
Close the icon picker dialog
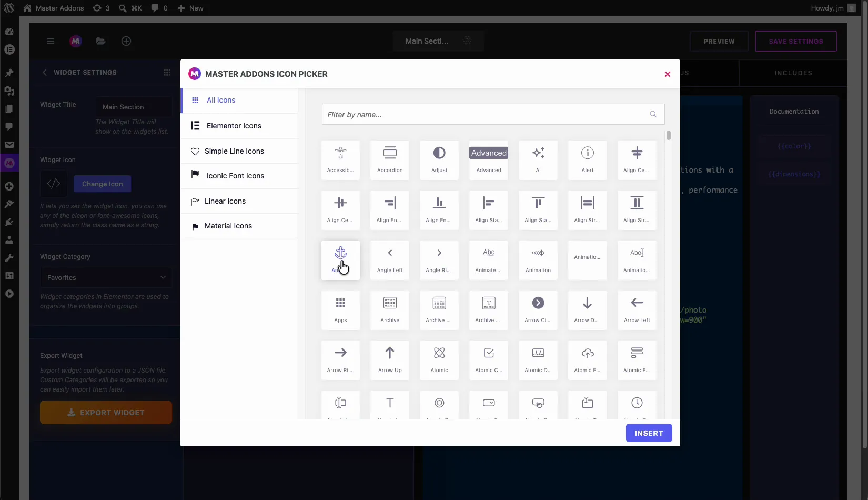click(667, 74)
